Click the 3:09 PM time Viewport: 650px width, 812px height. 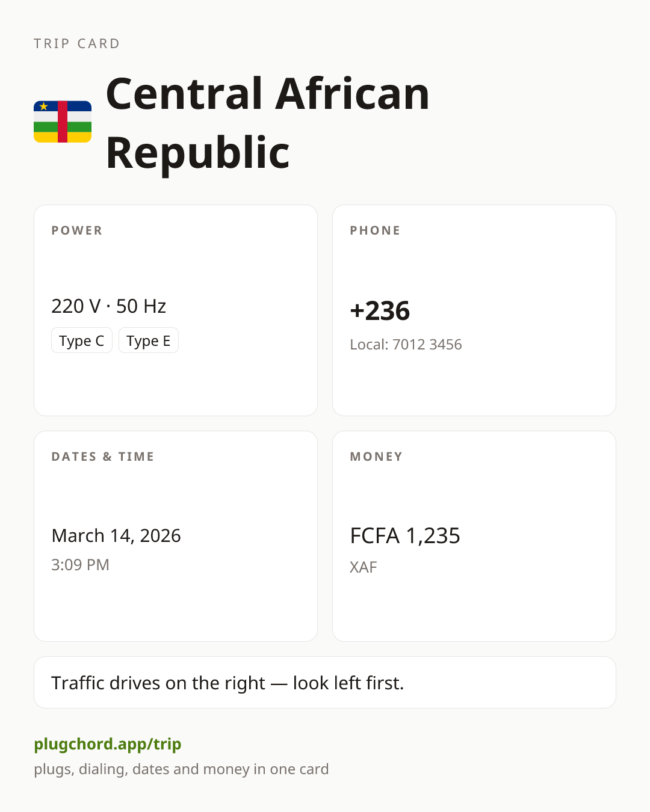81,565
